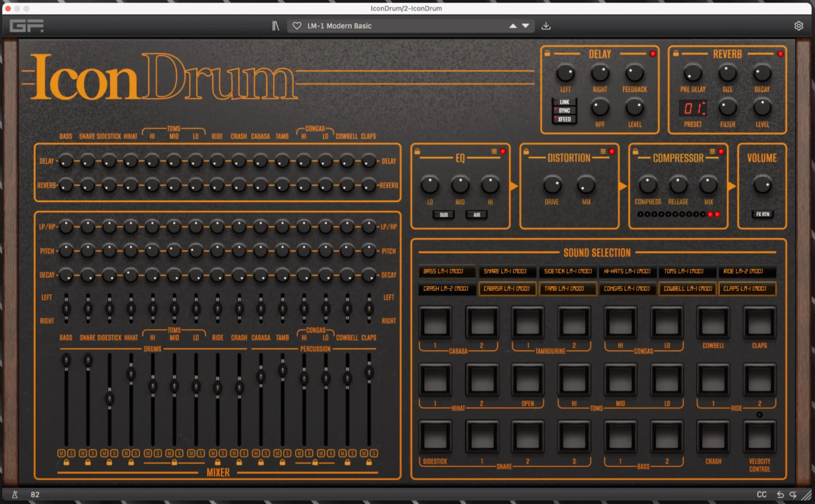Step to previous preset with up arrow
The height and width of the screenshot is (504, 815).
pyautogui.click(x=513, y=26)
